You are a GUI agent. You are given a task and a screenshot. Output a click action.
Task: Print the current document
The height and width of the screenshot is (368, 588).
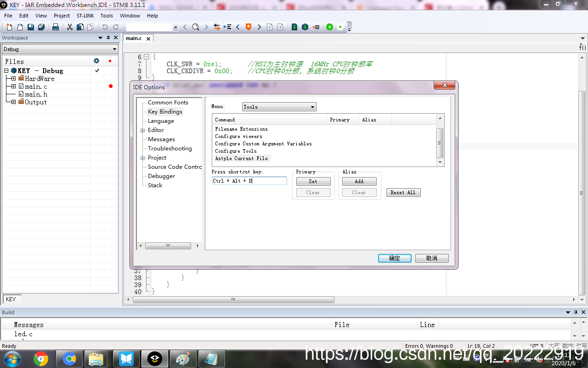click(x=56, y=27)
